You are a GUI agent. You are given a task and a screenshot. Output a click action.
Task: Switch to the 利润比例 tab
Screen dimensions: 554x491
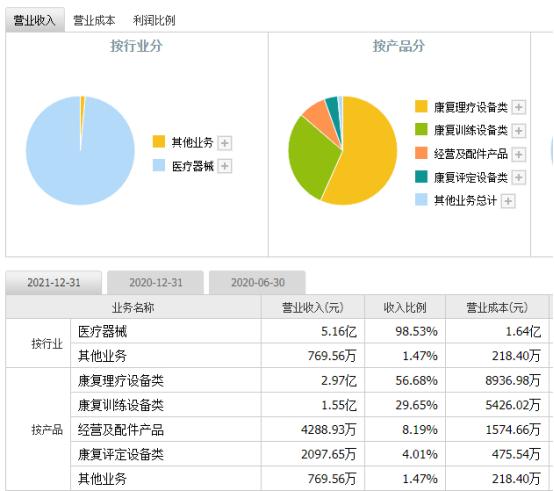[x=154, y=20]
